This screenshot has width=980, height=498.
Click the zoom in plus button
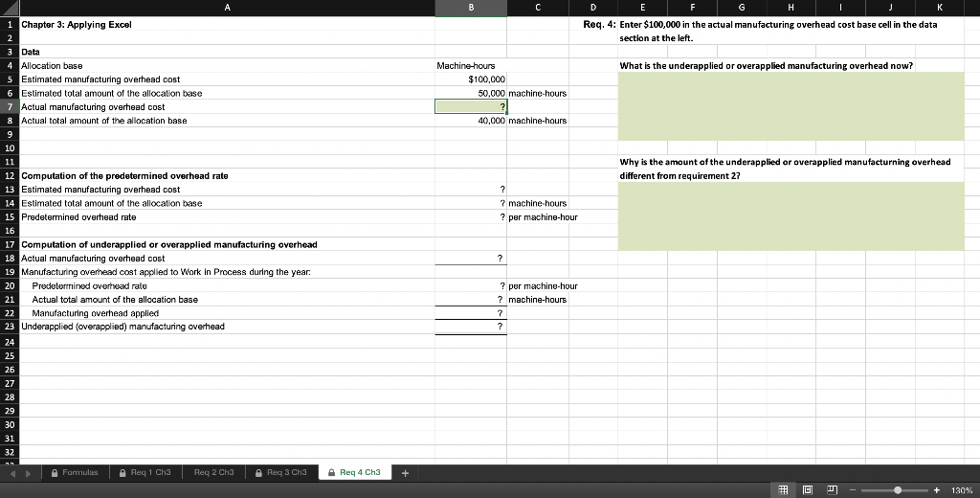pyautogui.click(x=936, y=490)
